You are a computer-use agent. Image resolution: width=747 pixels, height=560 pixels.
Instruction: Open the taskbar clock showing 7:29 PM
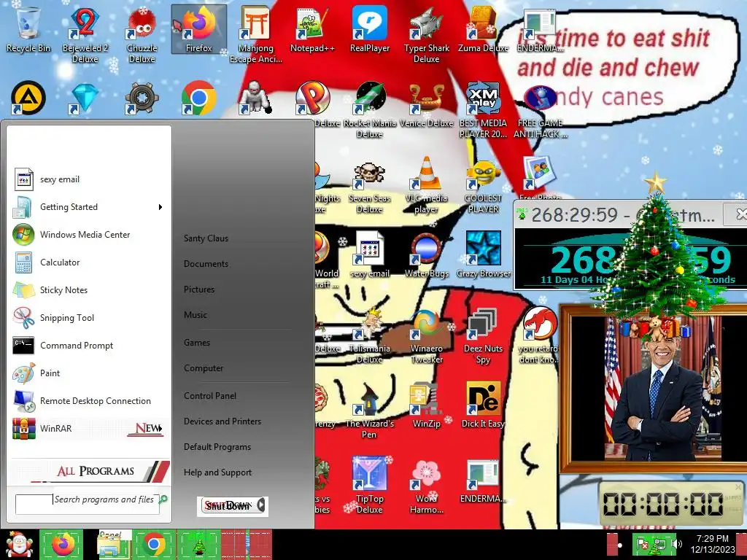713,544
